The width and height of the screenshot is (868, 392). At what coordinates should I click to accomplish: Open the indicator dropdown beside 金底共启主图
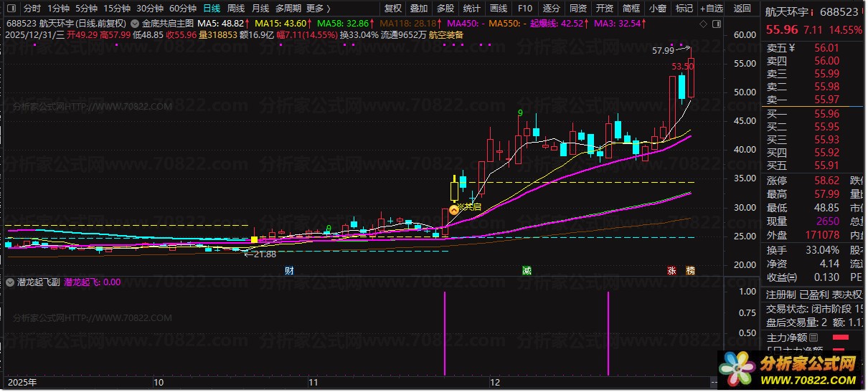[135, 23]
